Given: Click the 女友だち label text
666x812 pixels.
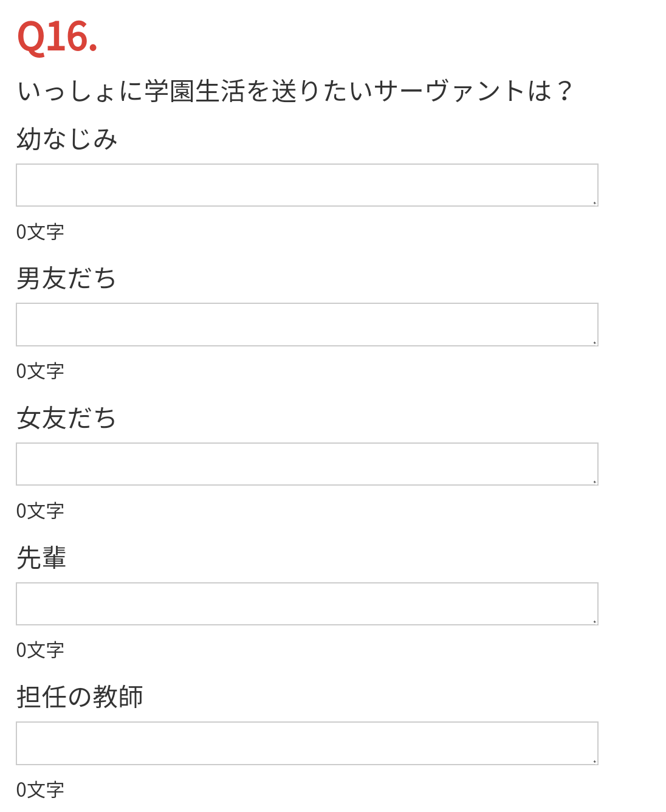Looking at the screenshot, I should click(x=66, y=418).
